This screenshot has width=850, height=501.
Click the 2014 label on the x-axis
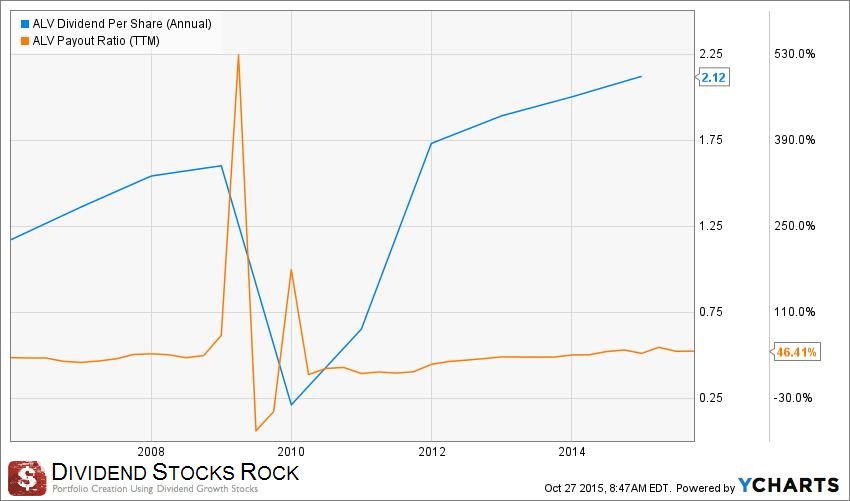pyautogui.click(x=571, y=450)
